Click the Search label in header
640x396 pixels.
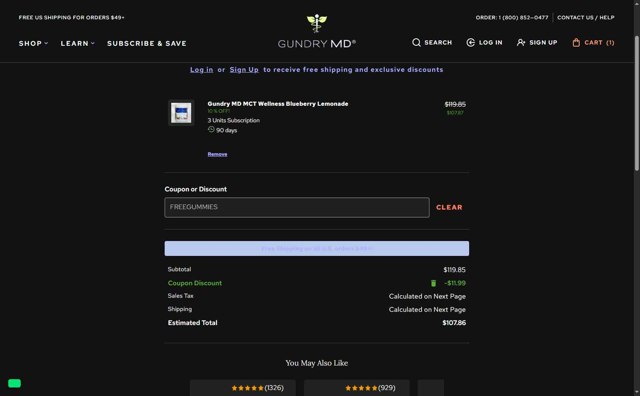pyautogui.click(x=438, y=42)
